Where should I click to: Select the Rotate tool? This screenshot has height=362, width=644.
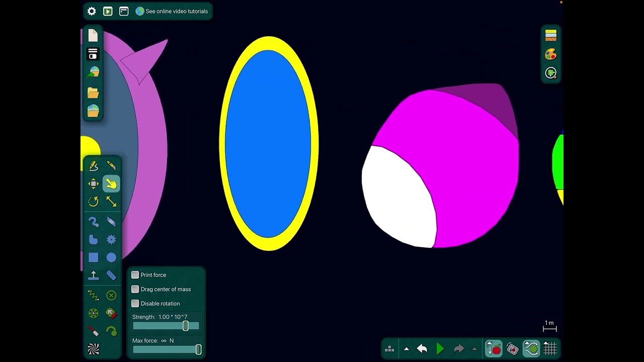coord(94,202)
